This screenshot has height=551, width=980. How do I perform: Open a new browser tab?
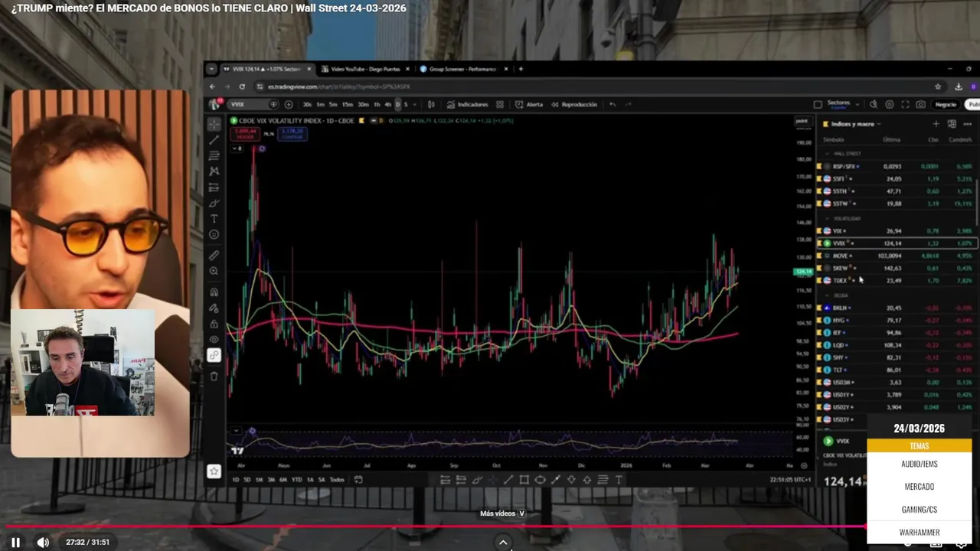[521, 69]
